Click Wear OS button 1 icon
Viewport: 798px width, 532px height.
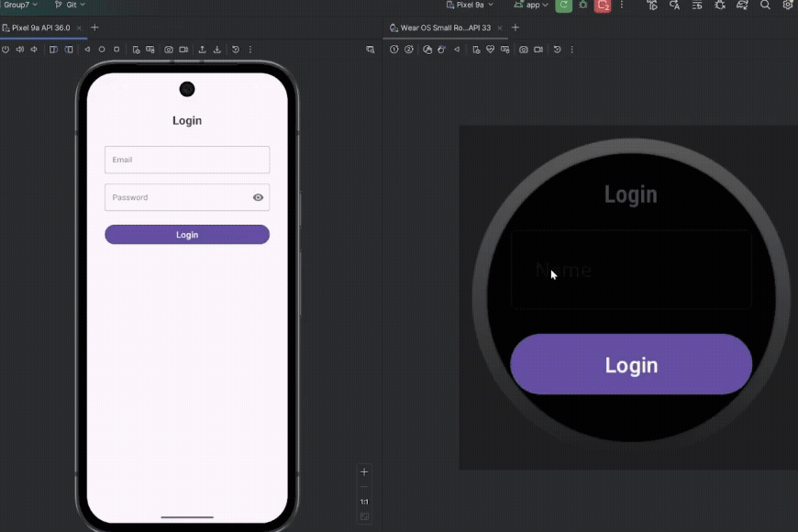394,50
